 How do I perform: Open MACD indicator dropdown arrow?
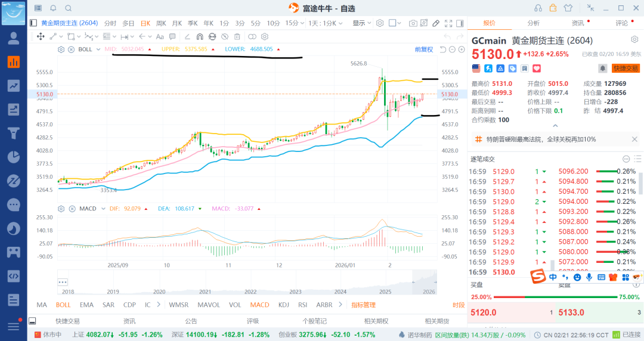pyautogui.click(x=103, y=209)
